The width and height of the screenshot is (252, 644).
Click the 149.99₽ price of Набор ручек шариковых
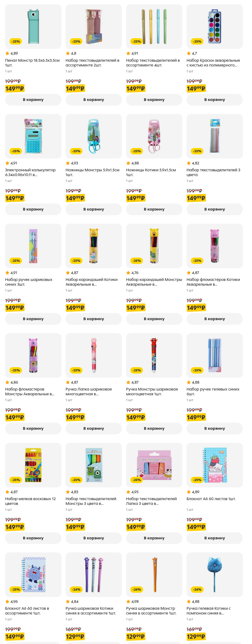coord(15,308)
